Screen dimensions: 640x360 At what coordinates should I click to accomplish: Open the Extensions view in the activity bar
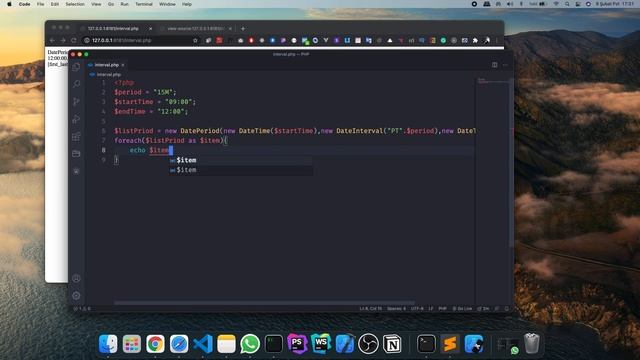[x=76, y=136]
